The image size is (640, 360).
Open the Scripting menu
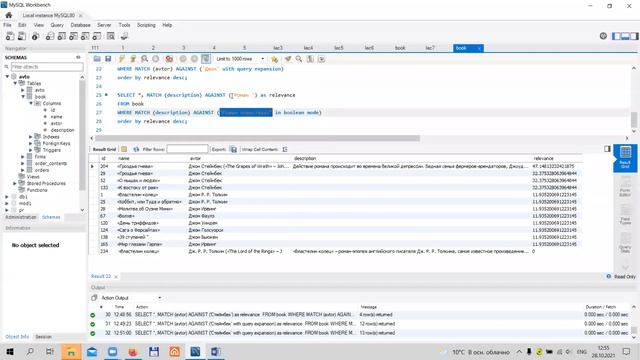pyautogui.click(x=146, y=25)
